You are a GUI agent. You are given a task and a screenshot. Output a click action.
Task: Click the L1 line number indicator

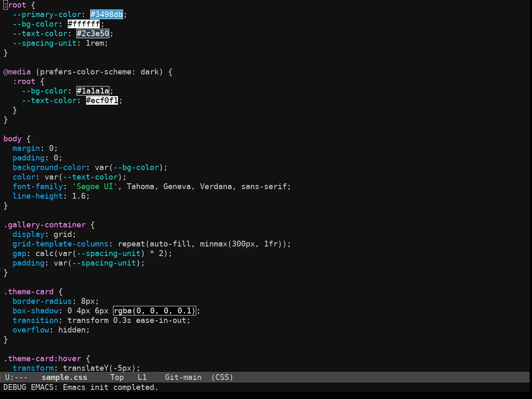(142, 377)
